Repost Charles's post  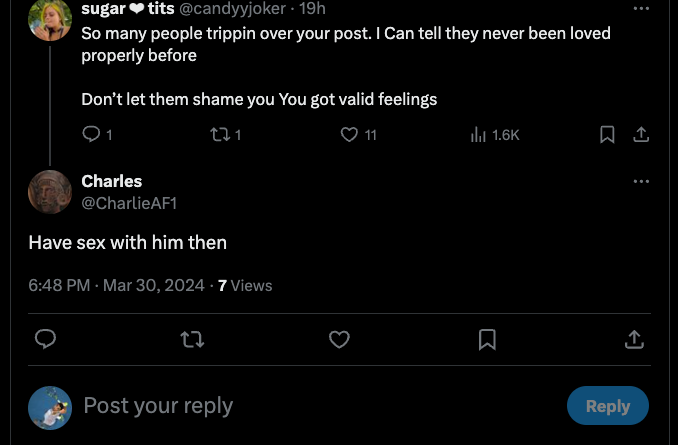point(192,339)
